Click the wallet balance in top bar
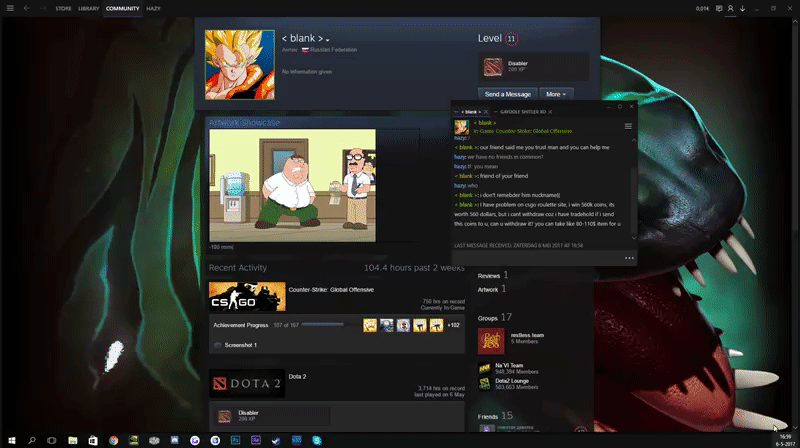 pyautogui.click(x=702, y=9)
